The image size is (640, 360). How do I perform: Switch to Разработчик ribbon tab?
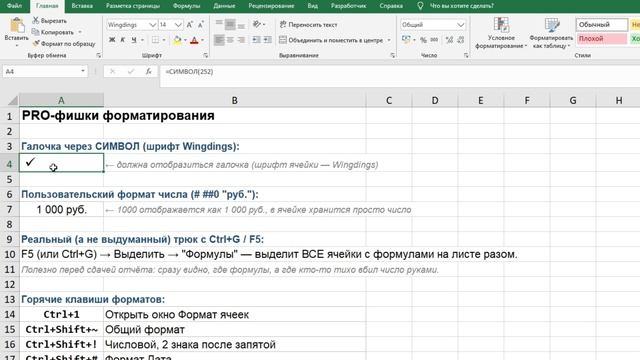[348, 6]
